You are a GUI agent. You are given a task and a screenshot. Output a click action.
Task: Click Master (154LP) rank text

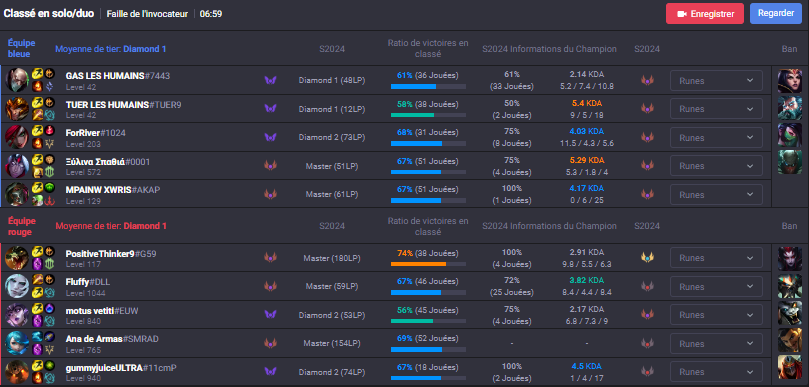[332, 343]
